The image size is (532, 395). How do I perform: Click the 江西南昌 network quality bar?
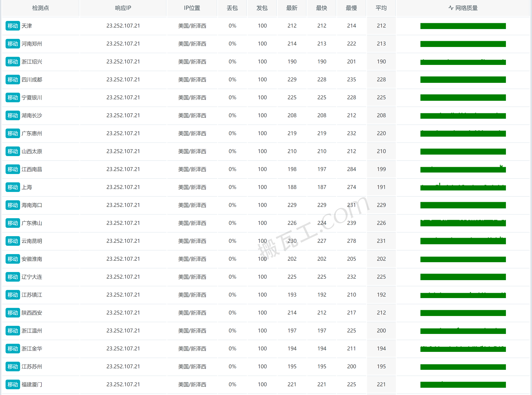click(463, 170)
